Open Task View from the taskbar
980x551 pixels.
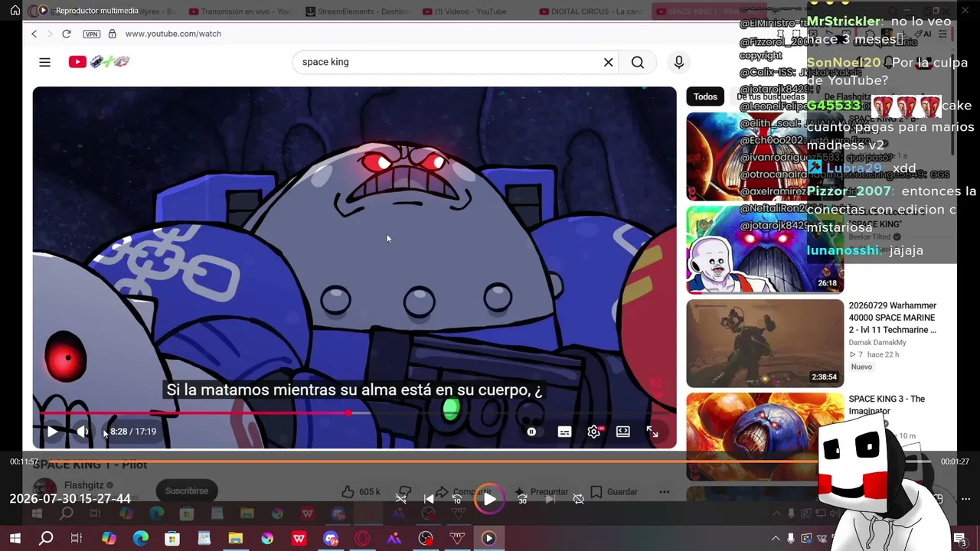click(77, 539)
